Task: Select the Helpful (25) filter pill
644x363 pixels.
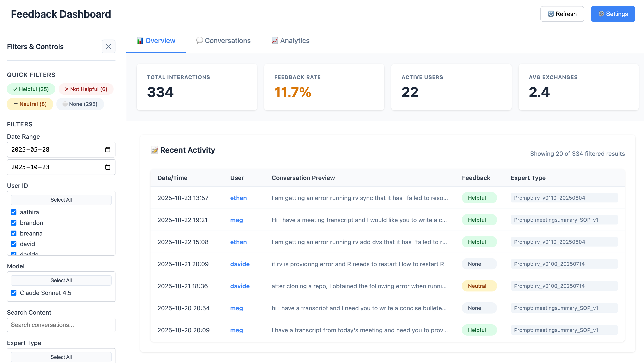Action: 31,89
